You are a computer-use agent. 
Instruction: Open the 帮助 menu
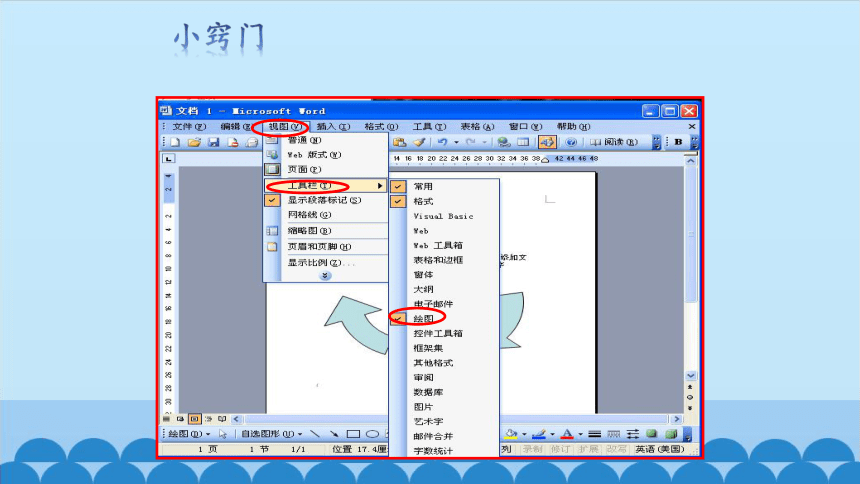tap(573, 127)
